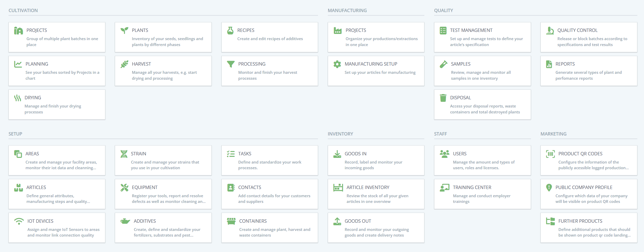The height and width of the screenshot is (252, 644).
Task: Open the Goods In card
Action: pyautogui.click(x=376, y=160)
